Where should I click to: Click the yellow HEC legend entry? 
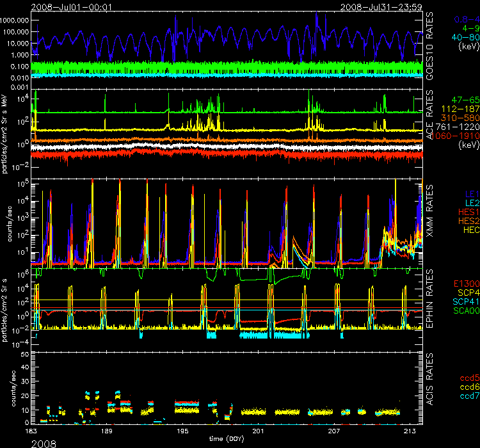[x=468, y=228]
